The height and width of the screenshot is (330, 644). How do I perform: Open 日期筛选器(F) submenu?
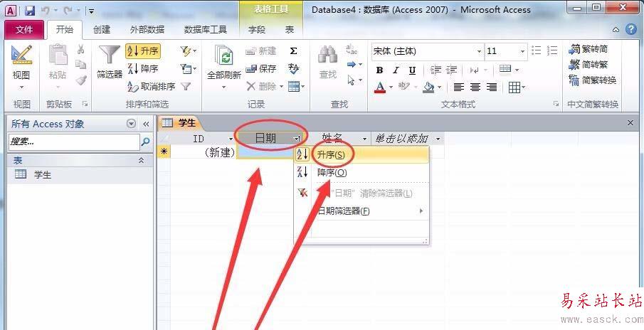coord(361,211)
